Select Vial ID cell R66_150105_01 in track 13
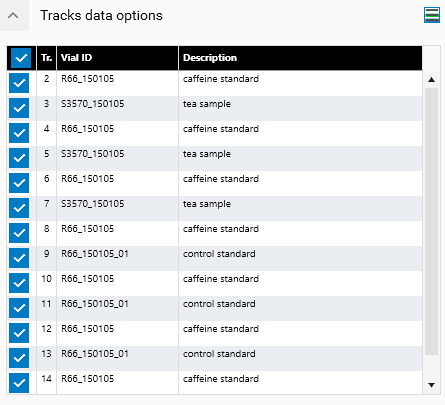This screenshot has width=445, height=405. (x=95, y=354)
